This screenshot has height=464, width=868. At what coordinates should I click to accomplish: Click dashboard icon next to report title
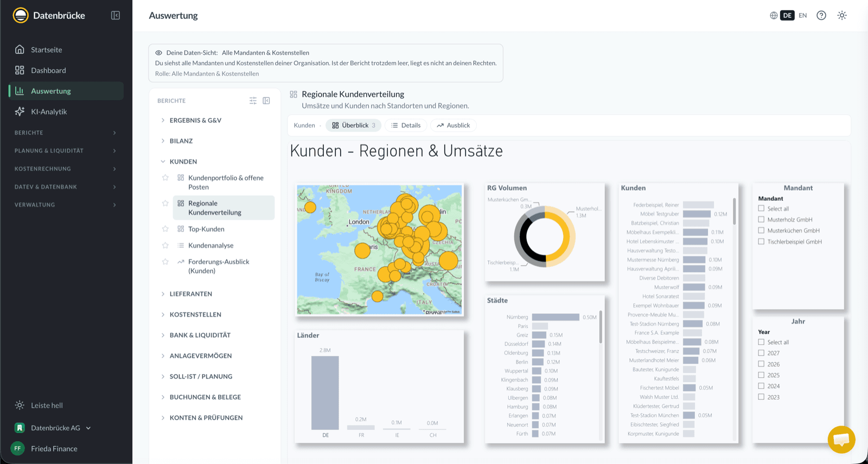pos(293,94)
